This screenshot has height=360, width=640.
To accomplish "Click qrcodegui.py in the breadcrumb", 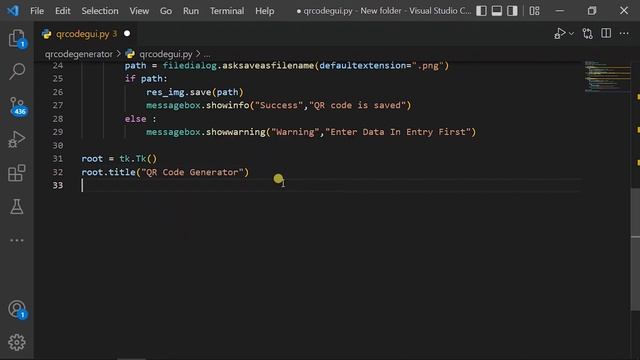I will [x=166, y=54].
